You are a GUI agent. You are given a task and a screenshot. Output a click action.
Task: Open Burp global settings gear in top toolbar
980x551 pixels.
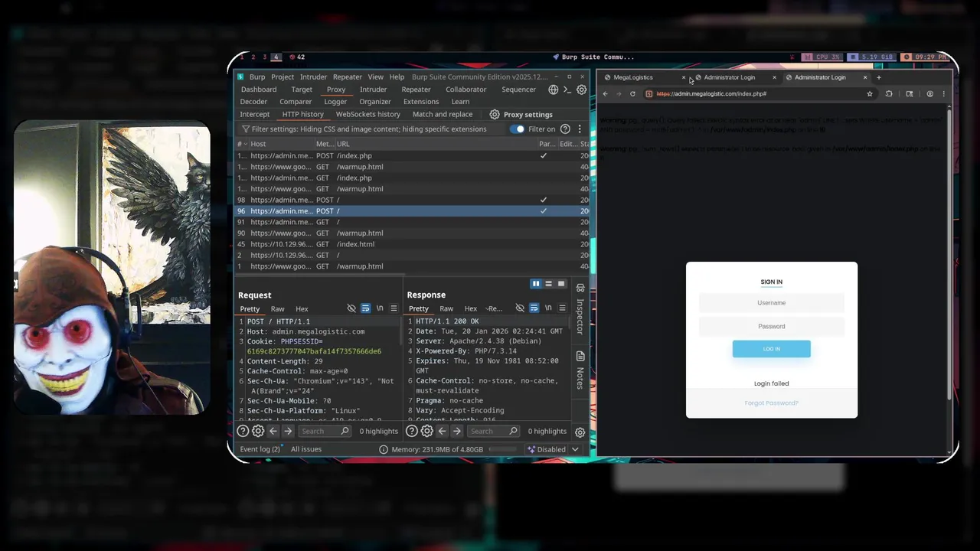[x=581, y=90]
